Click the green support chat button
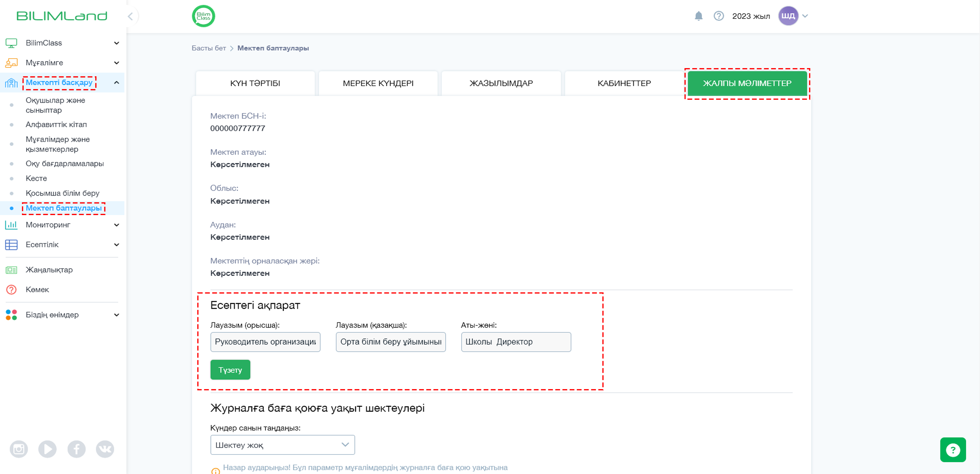 point(953,450)
